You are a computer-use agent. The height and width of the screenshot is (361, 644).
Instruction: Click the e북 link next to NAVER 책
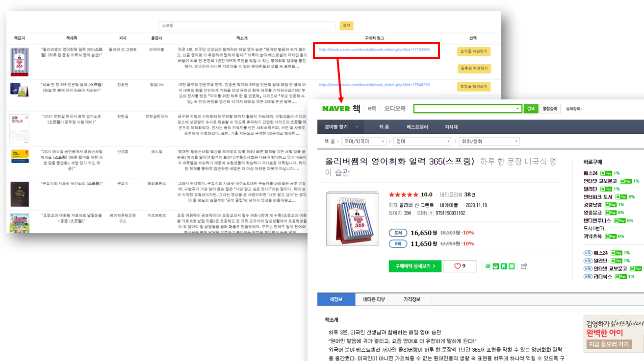coord(373,109)
